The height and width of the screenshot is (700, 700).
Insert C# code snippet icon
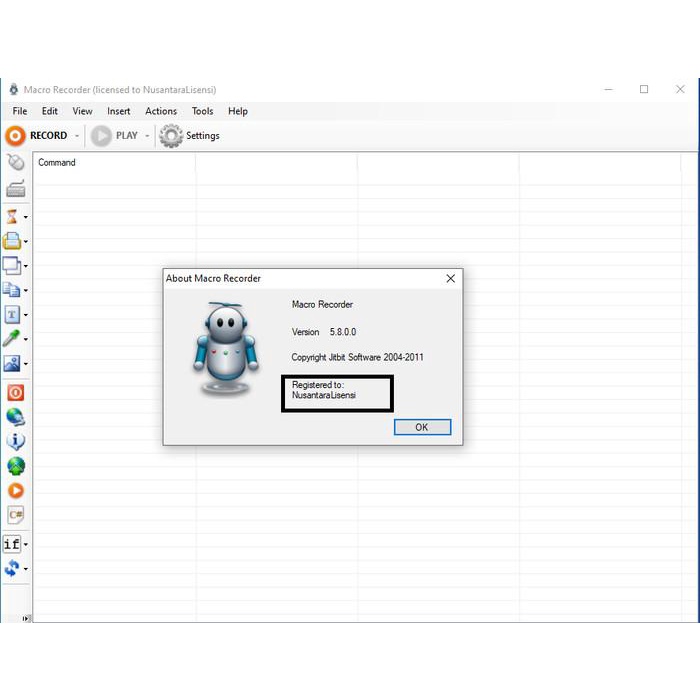pos(14,515)
